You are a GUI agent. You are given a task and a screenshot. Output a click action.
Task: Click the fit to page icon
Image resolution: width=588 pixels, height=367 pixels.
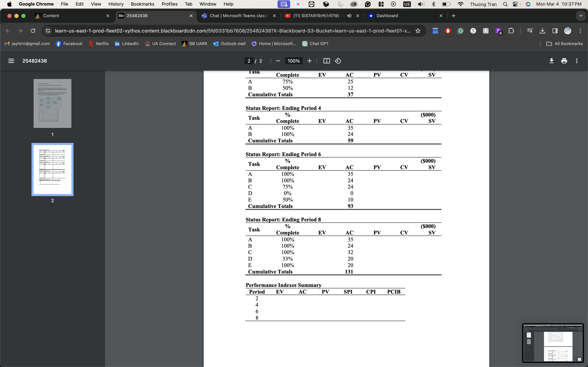[x=327, y=61]
